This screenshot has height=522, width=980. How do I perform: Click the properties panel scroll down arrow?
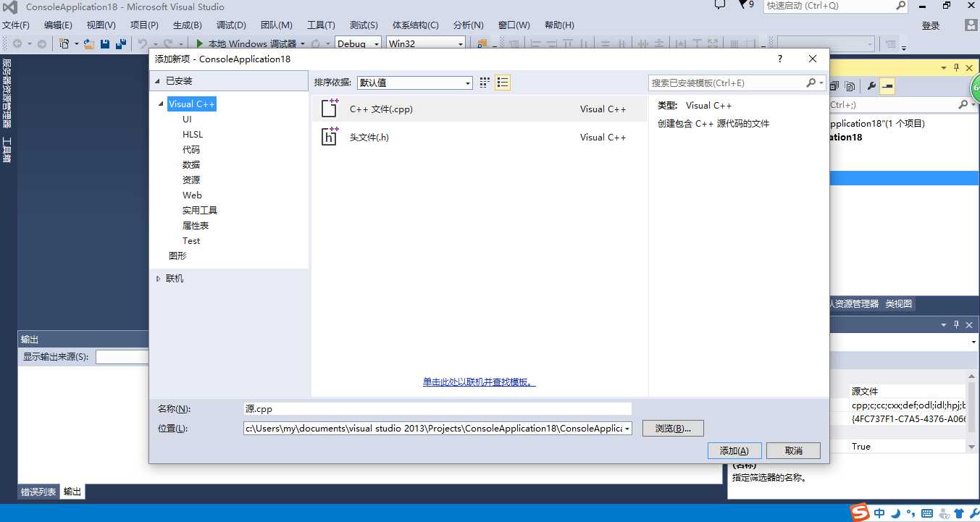[973, 447]
